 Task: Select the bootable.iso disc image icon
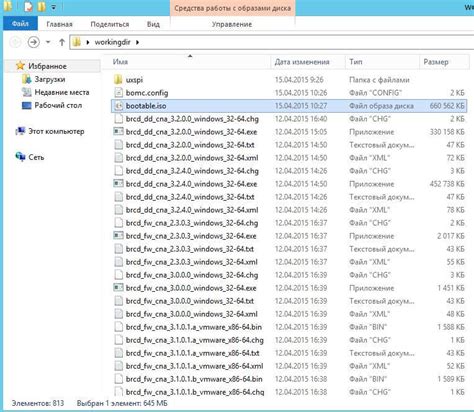(x=118, y=106)
